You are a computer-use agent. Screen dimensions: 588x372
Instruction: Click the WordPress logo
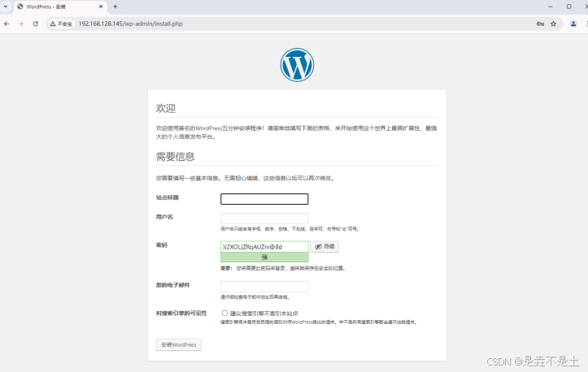[x=297, y=65]
